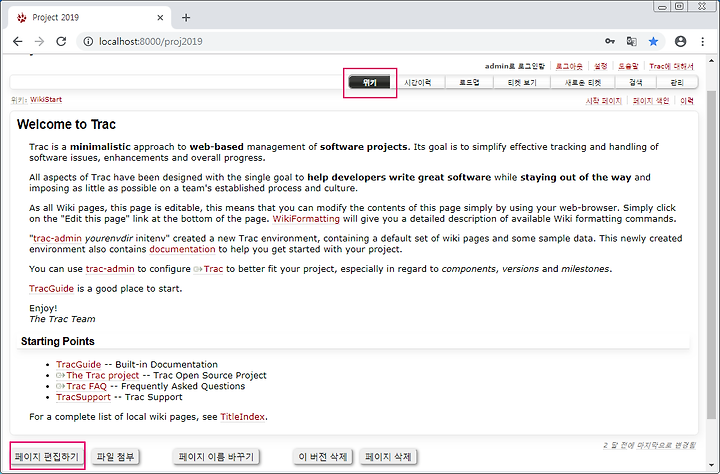Click the scrollbar up arrow
The height and width of the screenshot is (474, 720).
click(712, 60)
